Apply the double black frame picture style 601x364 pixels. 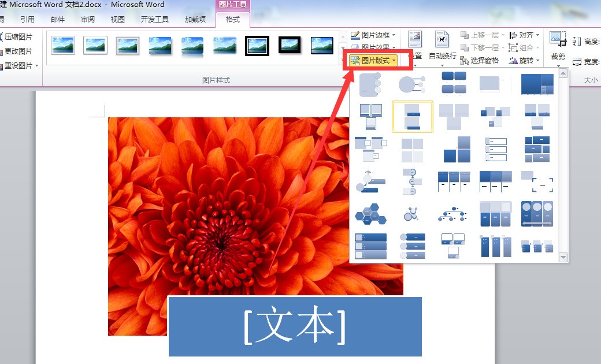(x=257, y=46)
